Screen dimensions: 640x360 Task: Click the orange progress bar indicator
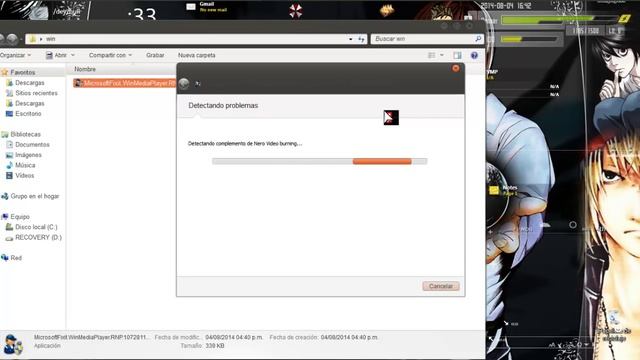coord(382,161)
